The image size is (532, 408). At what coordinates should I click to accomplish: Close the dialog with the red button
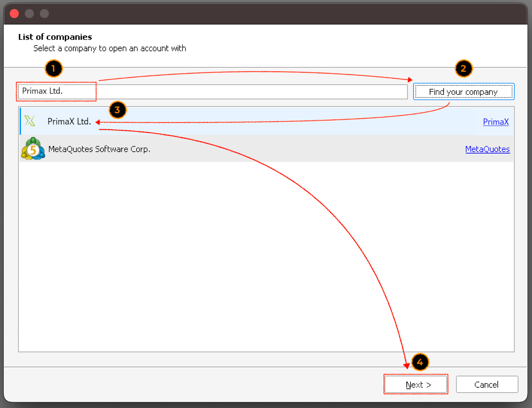coord(14,14)
